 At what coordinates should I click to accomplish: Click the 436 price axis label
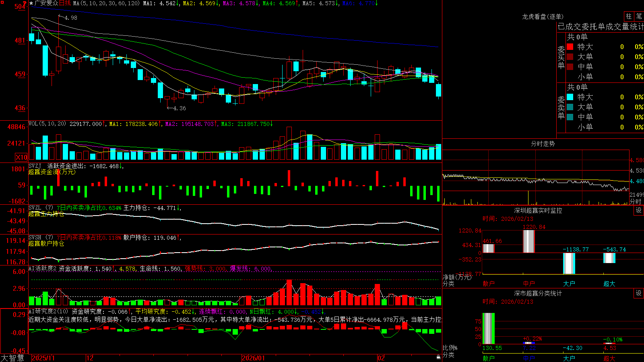click(x=20, y=108)
